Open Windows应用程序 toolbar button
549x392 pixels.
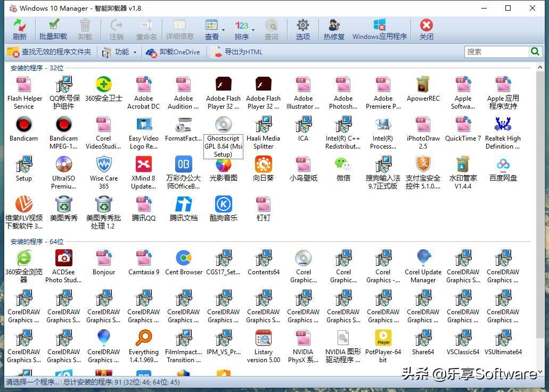click(x=380, y=29)
